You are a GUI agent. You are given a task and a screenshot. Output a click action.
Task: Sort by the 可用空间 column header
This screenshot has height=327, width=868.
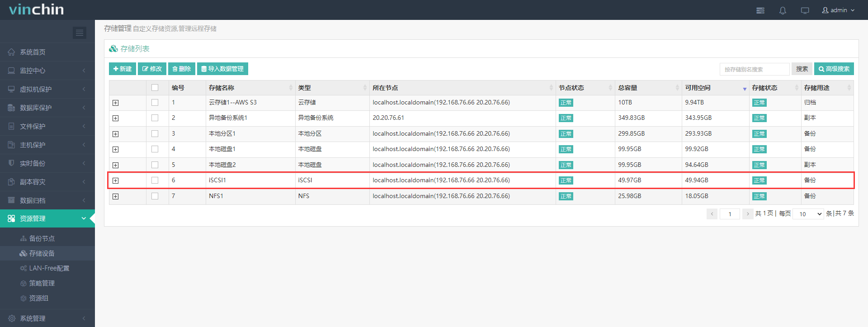(715, 88)
